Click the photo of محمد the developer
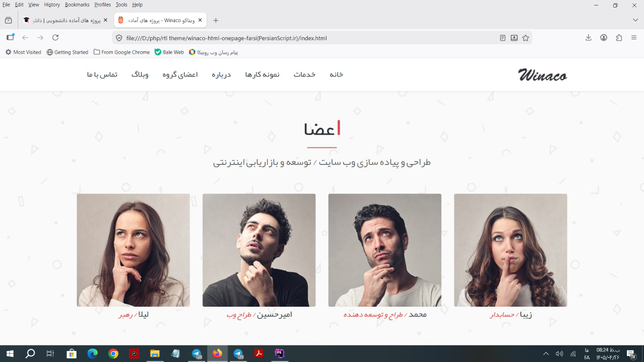Screen dimensions: 644x362 pyautogui.click(x=385, y=250)
